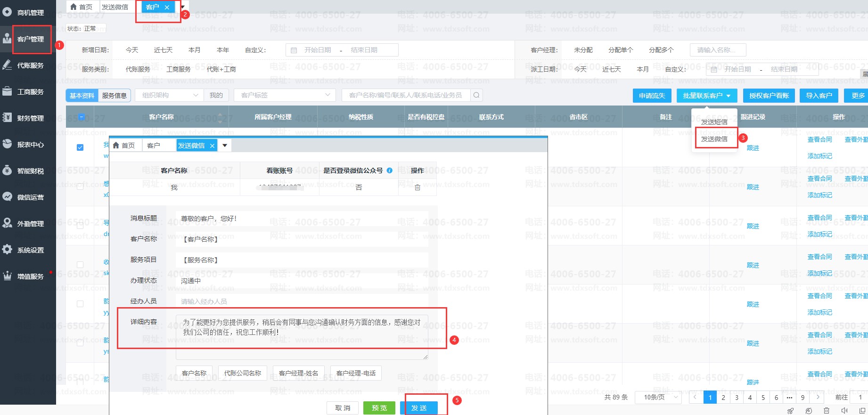Click the 经办人员 input field
This screenshot has width=868, height=415.
tap(302, 301)
